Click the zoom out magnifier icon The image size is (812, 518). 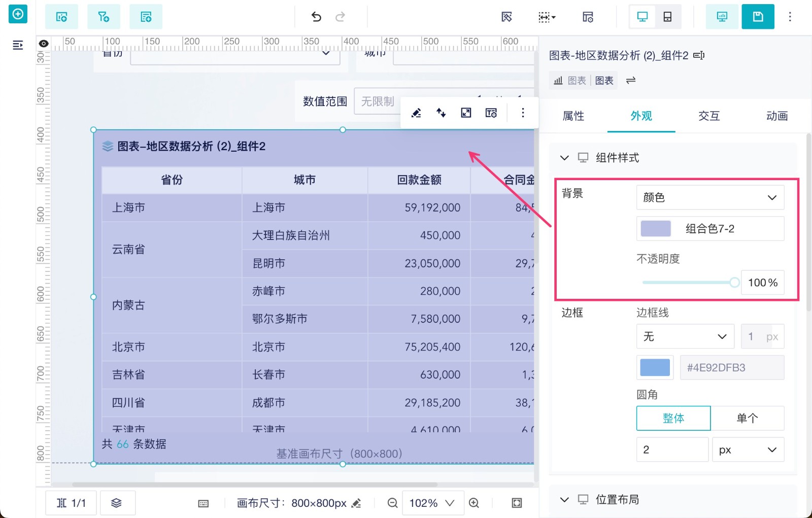pyautogui.click(x=392, y=503)
